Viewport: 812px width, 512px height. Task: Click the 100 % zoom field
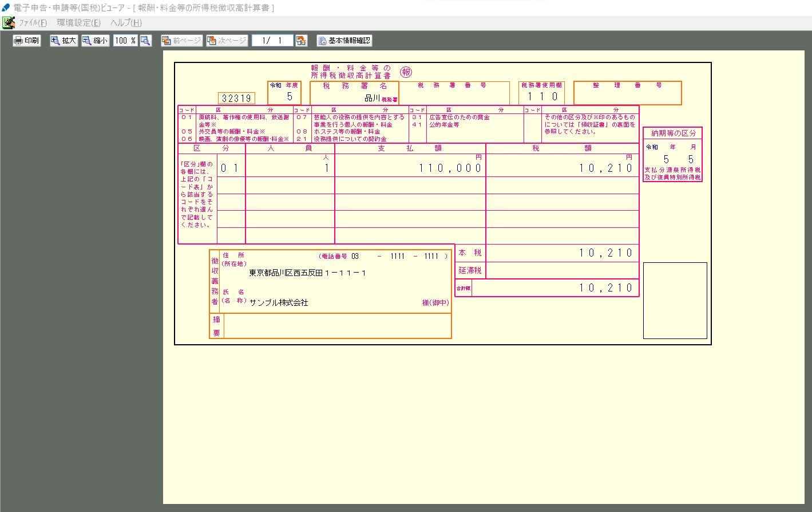pyautogui.click(x=125, y=41)
